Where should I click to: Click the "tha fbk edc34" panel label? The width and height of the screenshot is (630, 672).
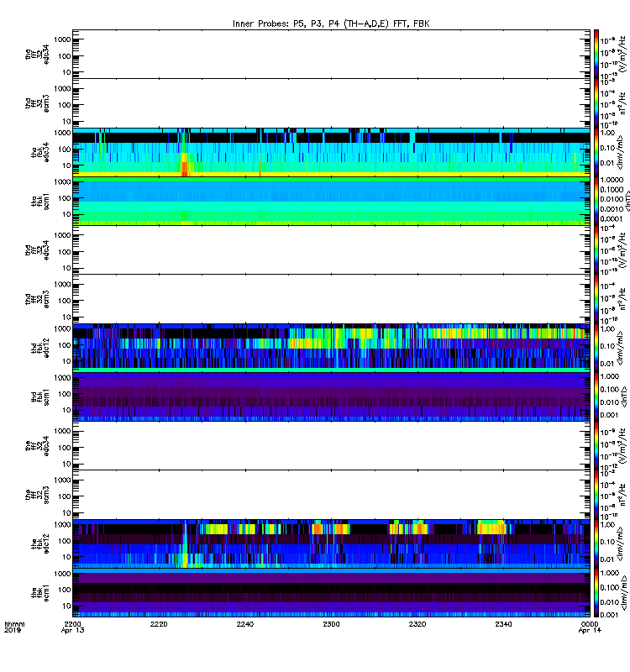click(x=40, y=152)
